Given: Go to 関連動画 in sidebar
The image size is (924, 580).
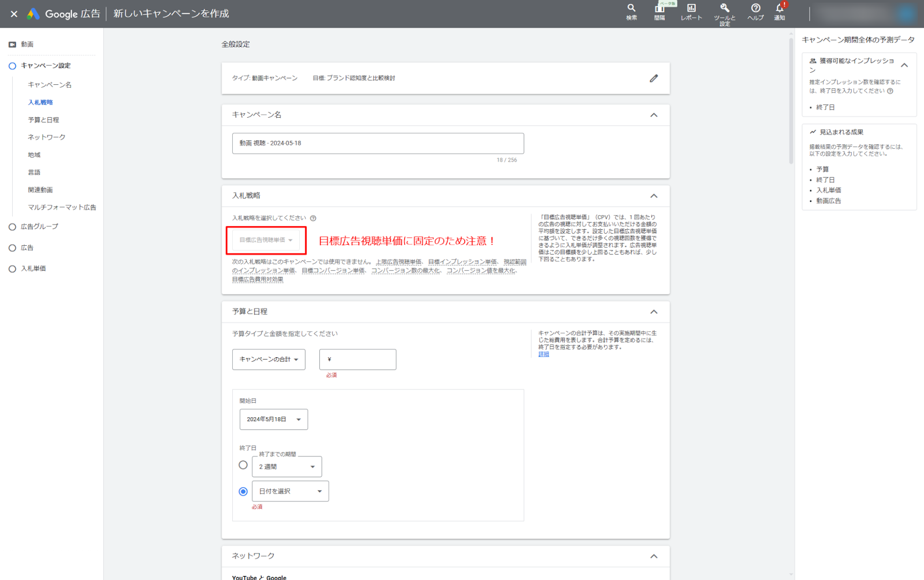Looking at the screenshot, I should 40,190.
